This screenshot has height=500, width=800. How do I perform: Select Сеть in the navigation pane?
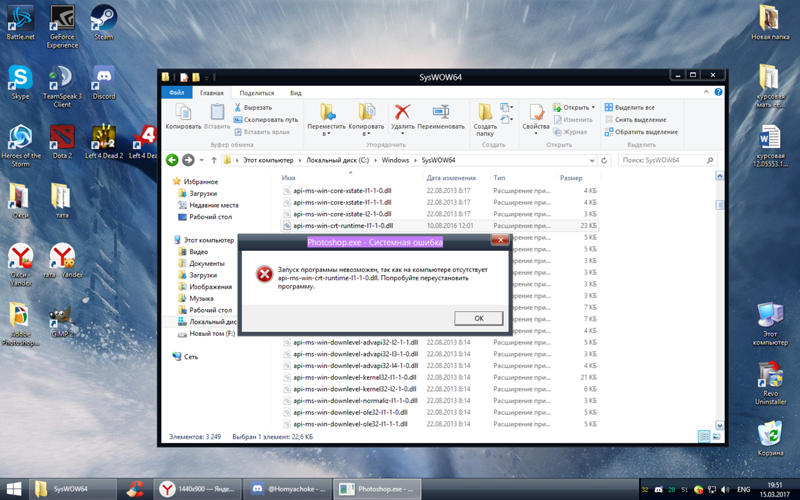tap(185, 357)
